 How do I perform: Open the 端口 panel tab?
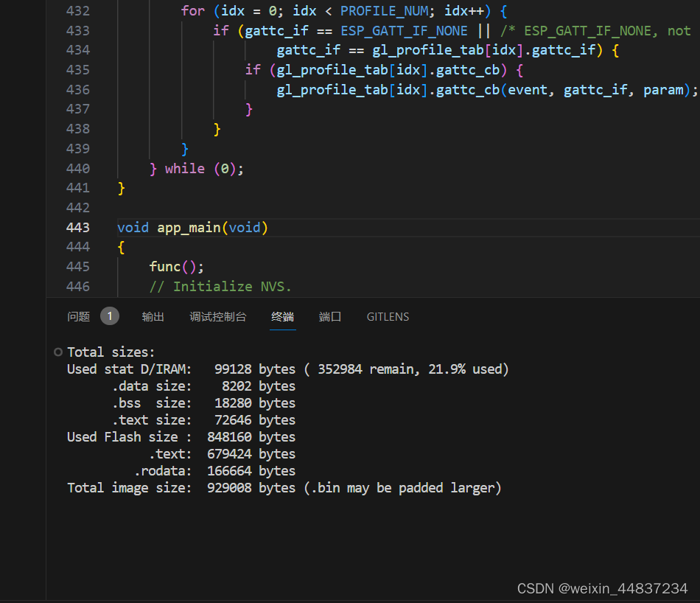(329, 316)
